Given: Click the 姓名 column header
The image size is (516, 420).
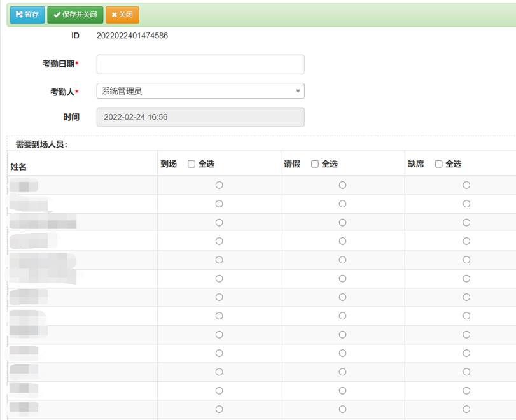Looking at the screenshot, I should (x=17, y=167).
